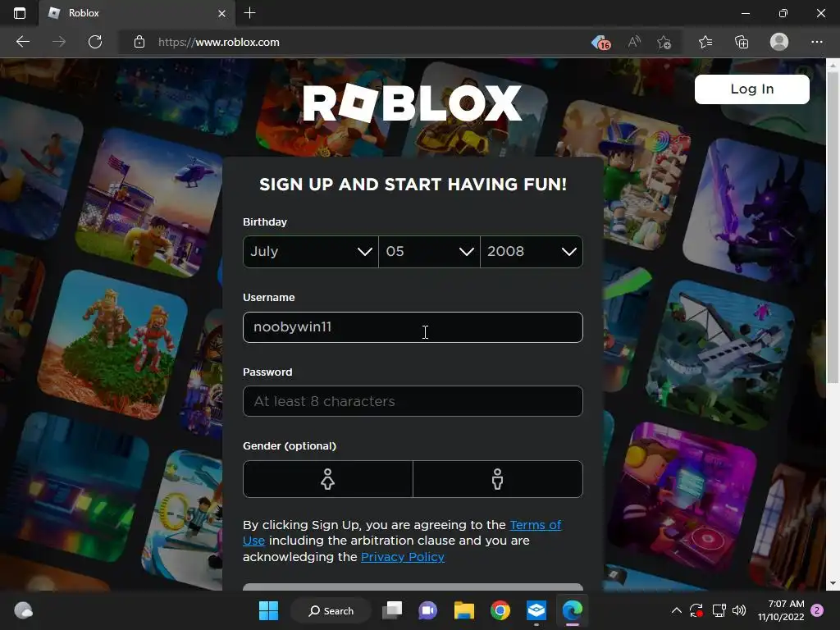
Task: Open File Explorer from the taskbar
Action: click(464, 610)
